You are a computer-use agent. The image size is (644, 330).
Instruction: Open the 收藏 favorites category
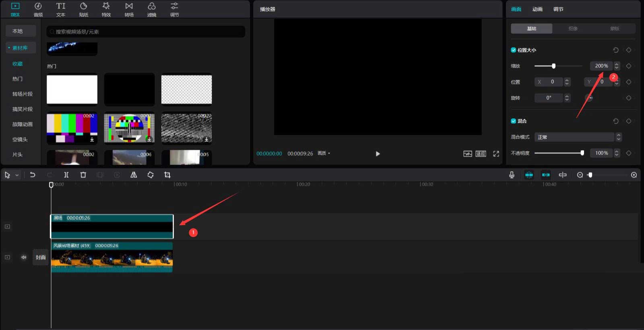[x=17, y=64]
